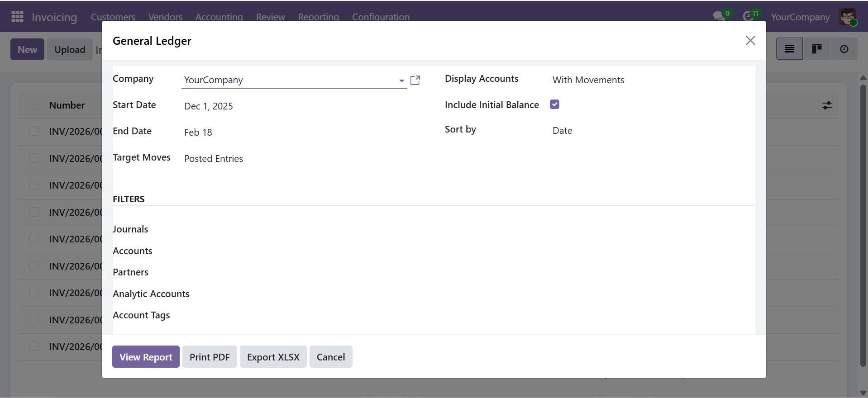Open column settings adjust icon
Viewport: 868px width, 398px height.
pyautogui.click(x=827, y=105)
